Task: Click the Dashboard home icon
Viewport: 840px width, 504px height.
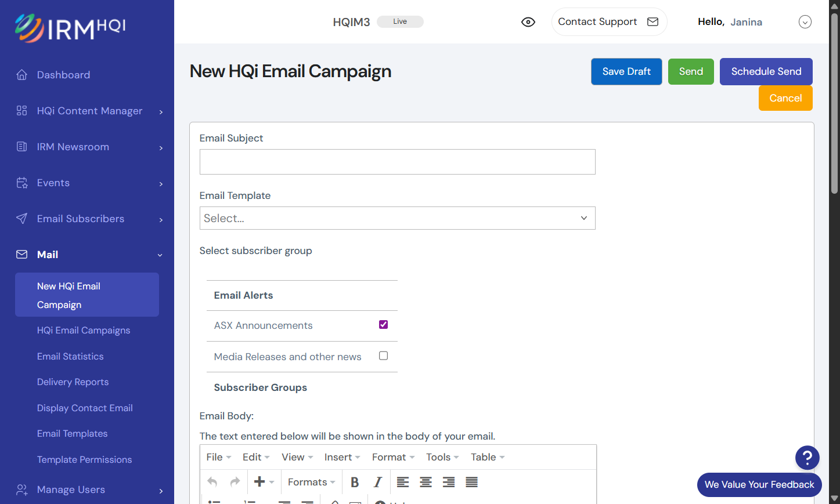Action: tap(22, 75)
